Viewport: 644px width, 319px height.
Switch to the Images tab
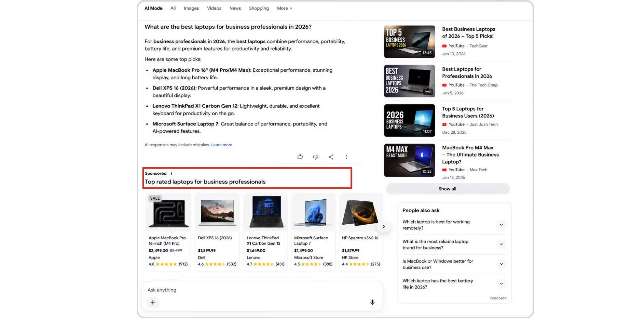[x=191, y=8]
